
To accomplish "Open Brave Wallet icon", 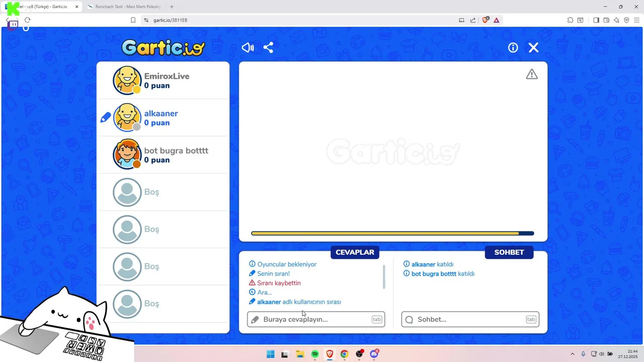I will pyautogui.click(x=606, y=20).
